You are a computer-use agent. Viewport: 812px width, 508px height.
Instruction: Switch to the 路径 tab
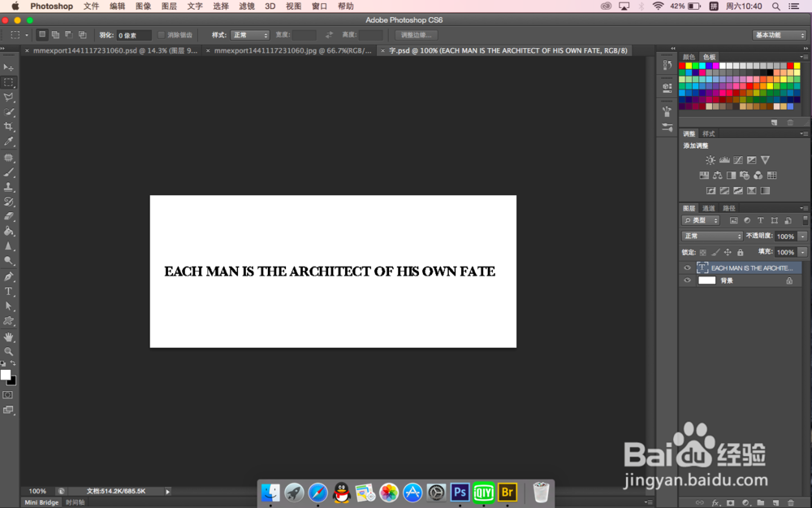(729, 208)
